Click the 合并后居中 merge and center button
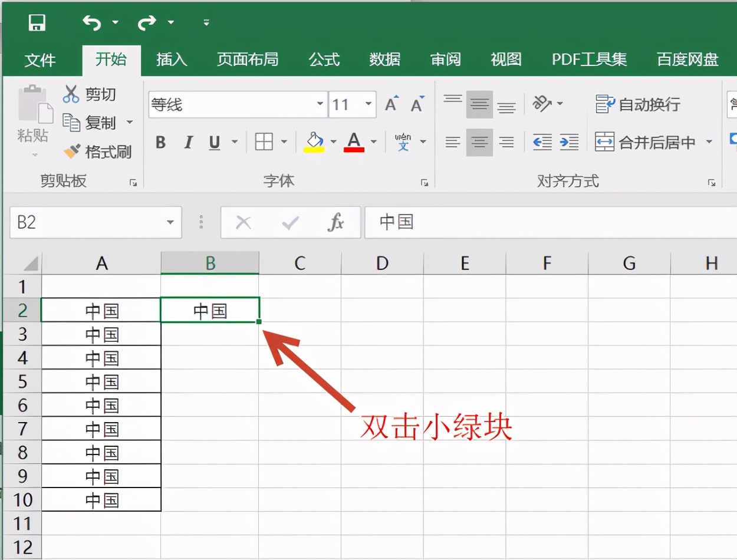 tap(645, 142)
